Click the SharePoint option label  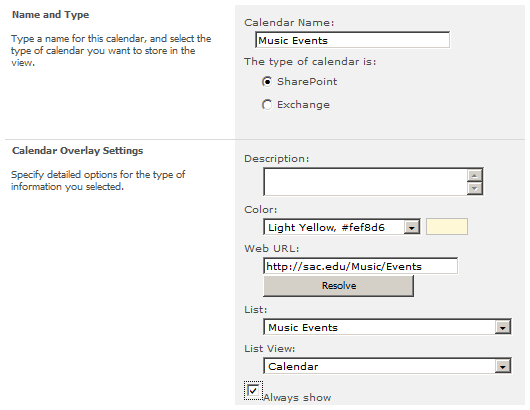(x=307, y=82)
